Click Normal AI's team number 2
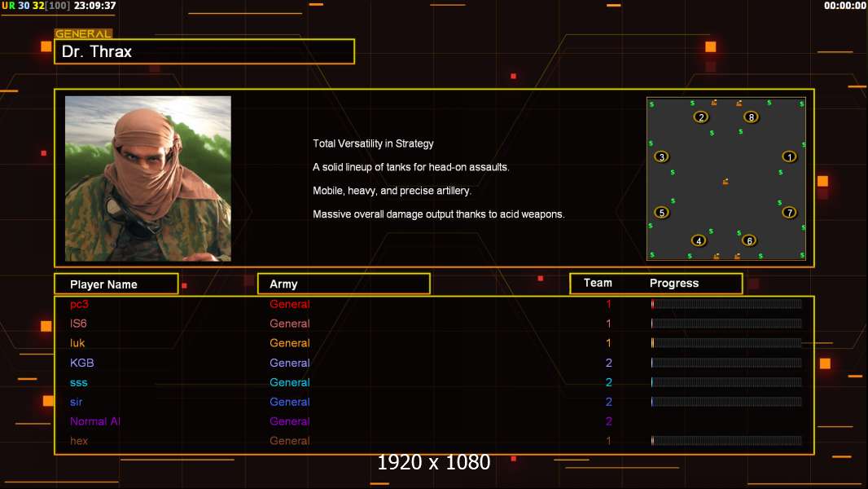This screenshot has width=868, height=489. (x=609, y=421)
